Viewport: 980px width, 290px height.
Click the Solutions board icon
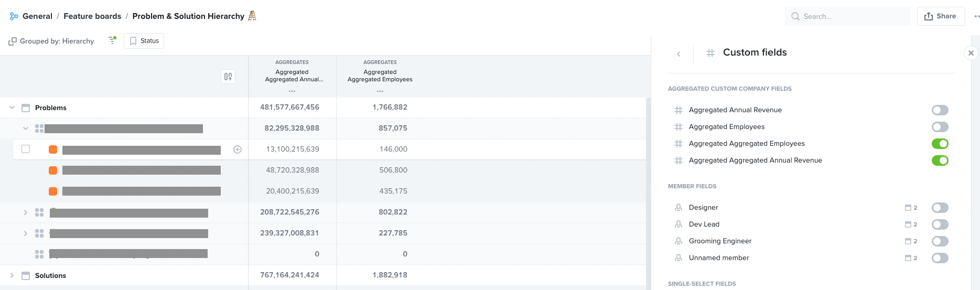26,275
